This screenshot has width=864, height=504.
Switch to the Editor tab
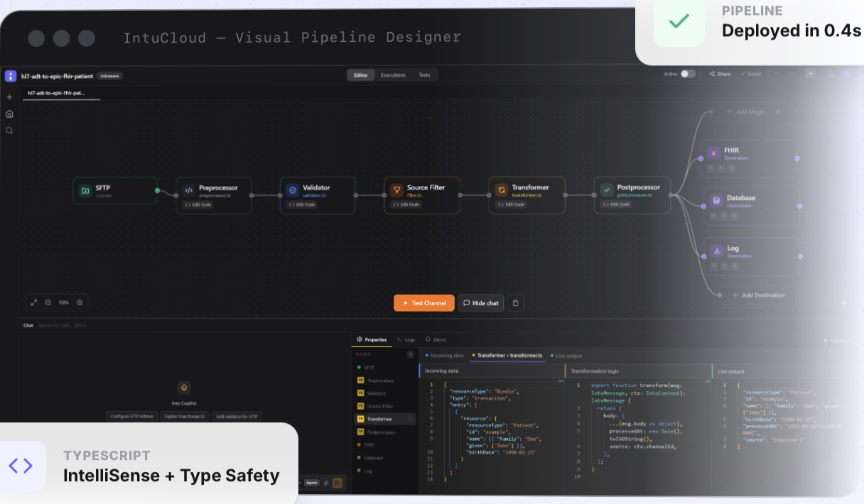tap(361, 75)
